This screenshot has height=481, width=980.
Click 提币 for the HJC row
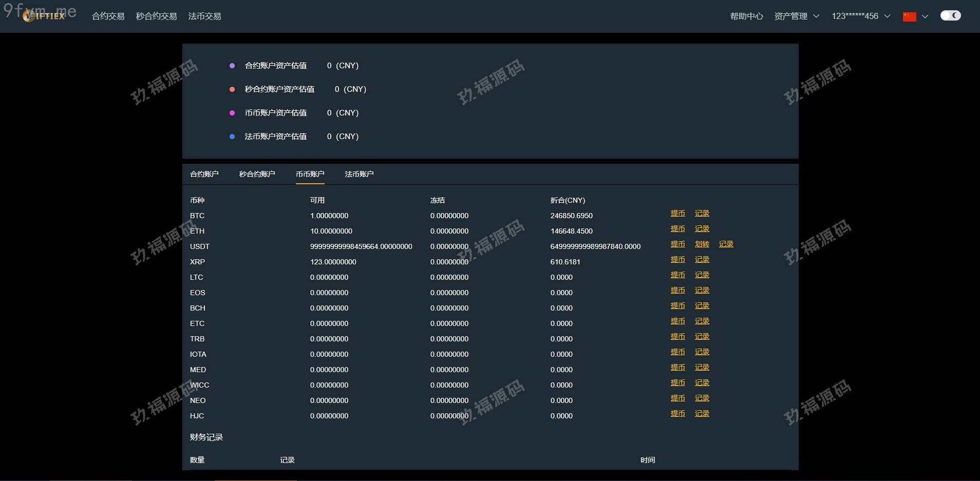pos(677,414)
